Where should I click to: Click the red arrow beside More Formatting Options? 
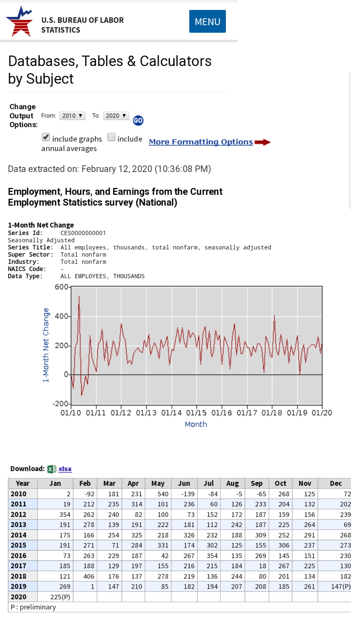(x=262, y=142)
